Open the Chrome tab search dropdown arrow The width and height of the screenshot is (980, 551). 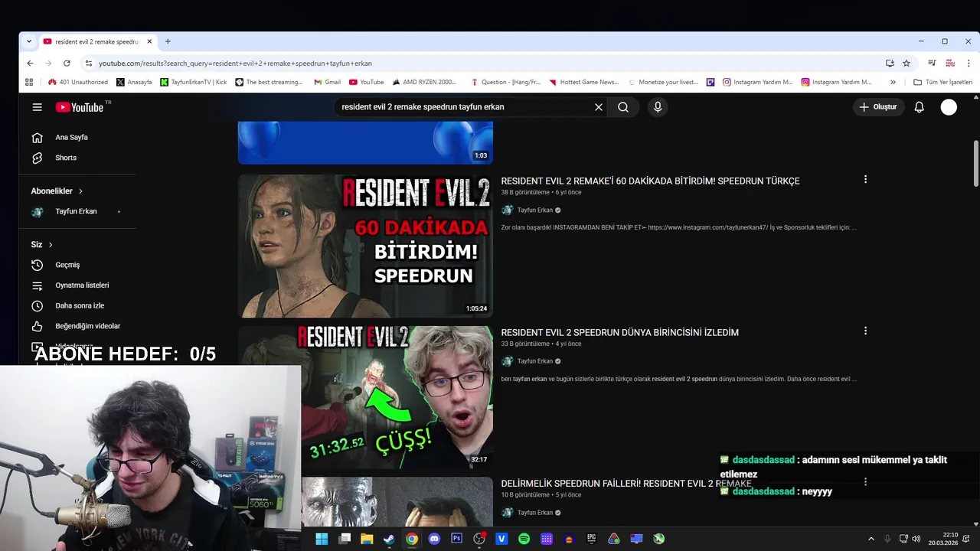point(29,41)
